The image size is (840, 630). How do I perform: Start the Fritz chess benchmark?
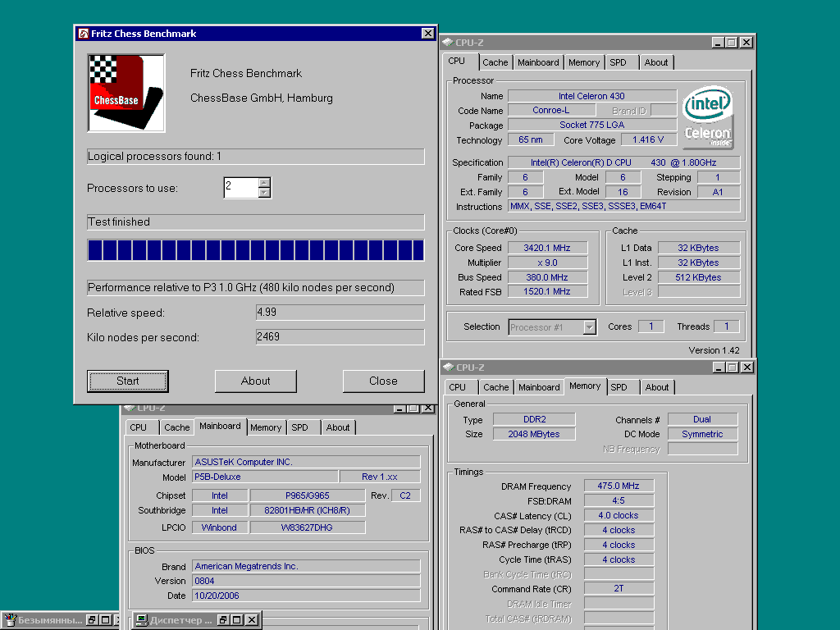[x=127, y=381]
